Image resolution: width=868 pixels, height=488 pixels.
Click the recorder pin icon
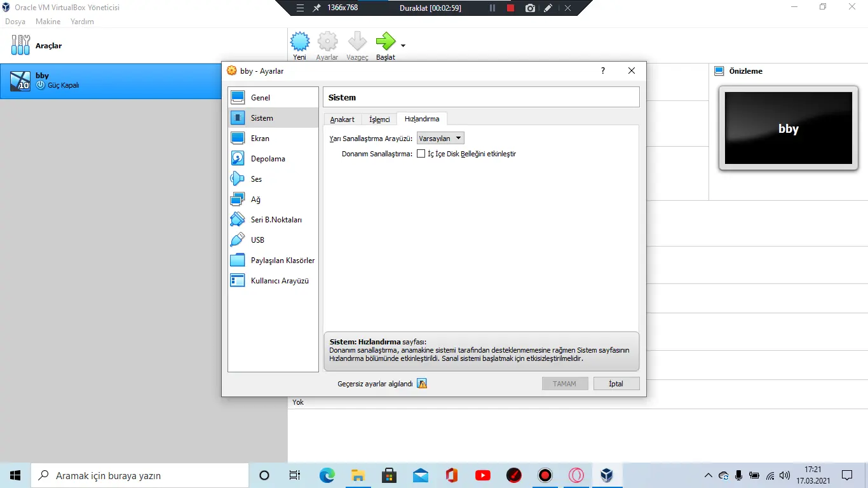pyautogui.click(x=316, y=8)
